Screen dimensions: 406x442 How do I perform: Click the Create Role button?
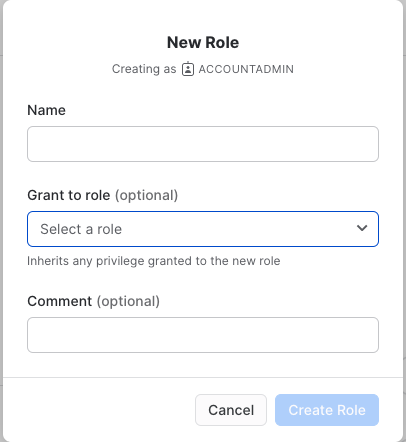[x=327, y=410]
